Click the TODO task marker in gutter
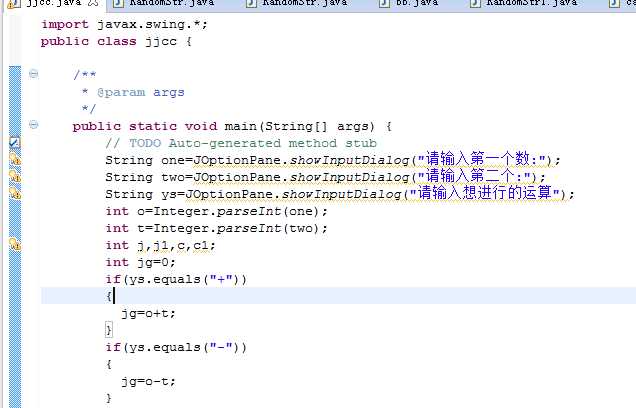This screenshot has width=636, height=408. pyautogui.click(x=15, y=142)
